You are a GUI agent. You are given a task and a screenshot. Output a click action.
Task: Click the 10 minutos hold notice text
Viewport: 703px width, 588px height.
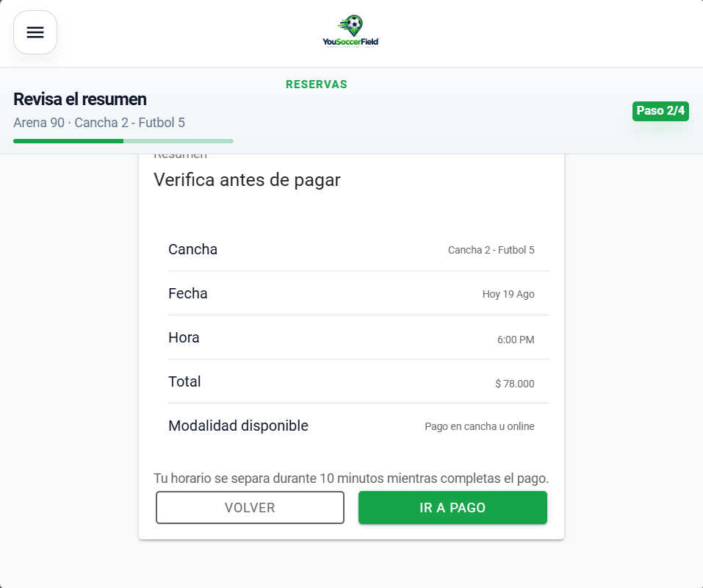click(351, 478)
